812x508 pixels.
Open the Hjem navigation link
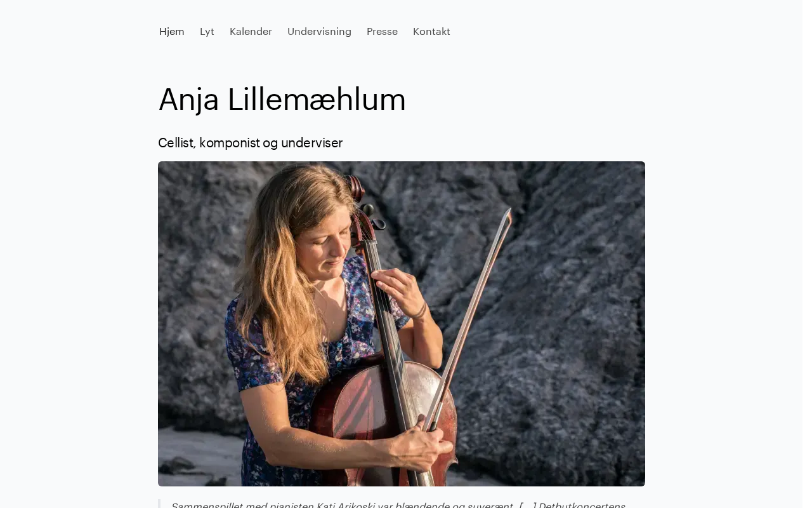click(172, 32)
